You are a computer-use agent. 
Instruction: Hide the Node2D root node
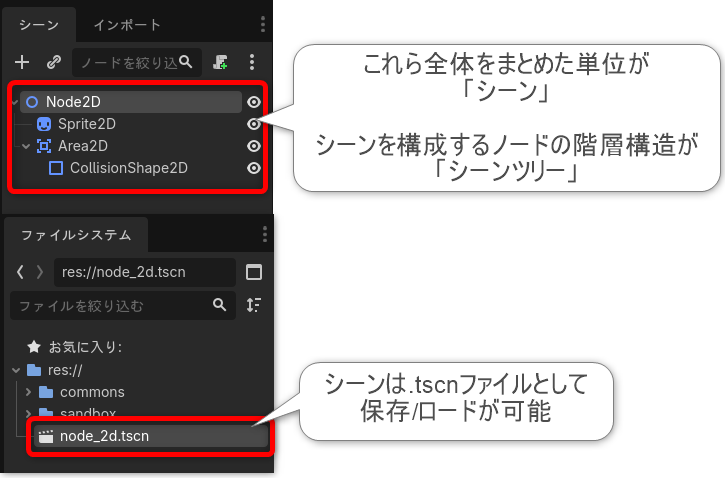tap(254, 102)
